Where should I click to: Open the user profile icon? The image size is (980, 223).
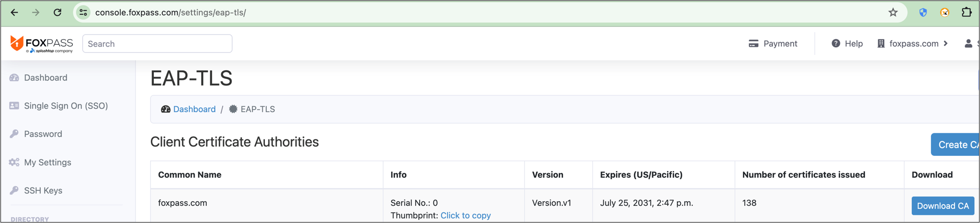pos(968,44)
